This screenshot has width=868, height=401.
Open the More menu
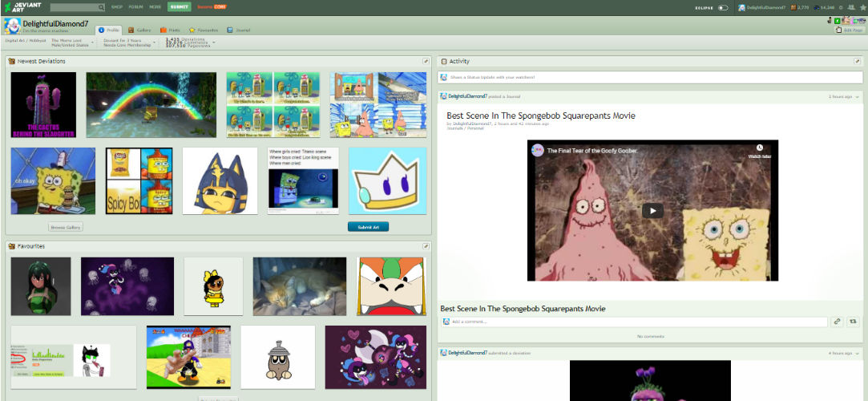tap(155, 7)
